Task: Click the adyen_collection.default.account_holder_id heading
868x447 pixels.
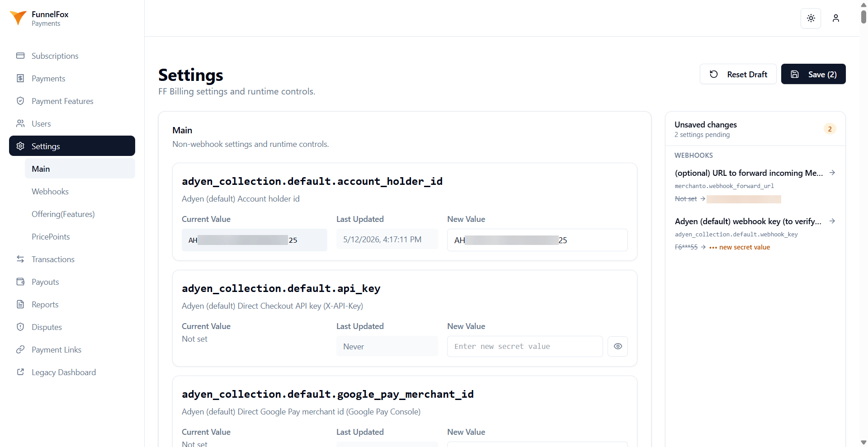Action: tap(312, 181)
